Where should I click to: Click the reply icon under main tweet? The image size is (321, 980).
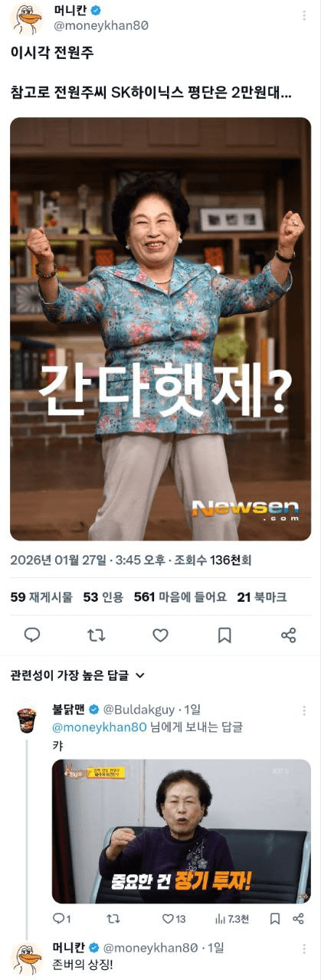(x=32, y=635)
